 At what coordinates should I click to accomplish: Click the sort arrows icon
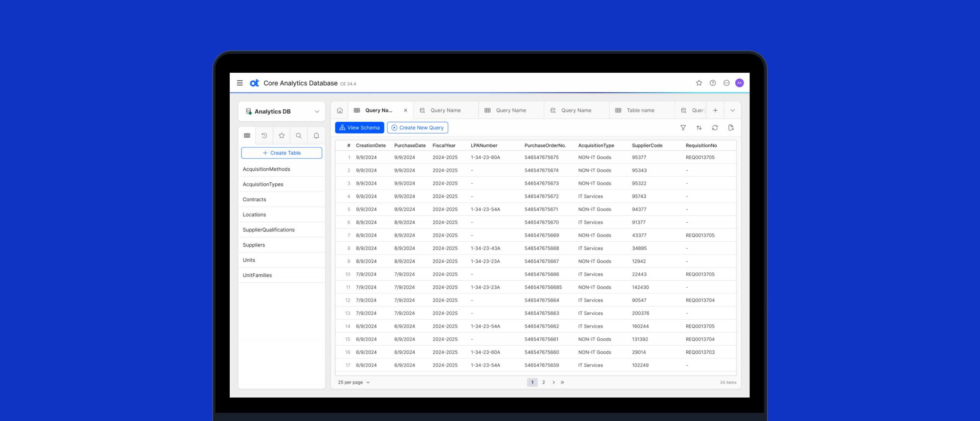[699, 128]
